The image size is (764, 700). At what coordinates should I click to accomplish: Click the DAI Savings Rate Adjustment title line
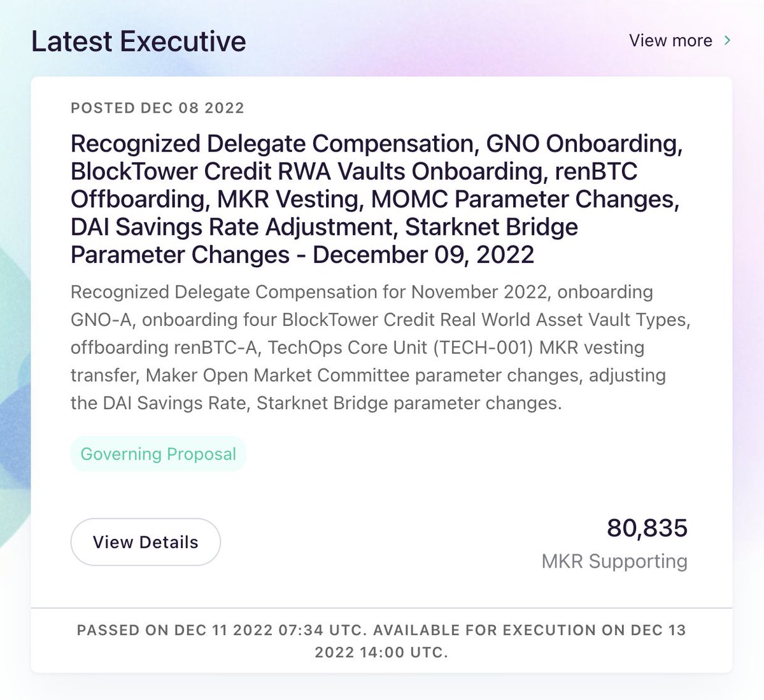pyautogui.click(x=324, y=227)
